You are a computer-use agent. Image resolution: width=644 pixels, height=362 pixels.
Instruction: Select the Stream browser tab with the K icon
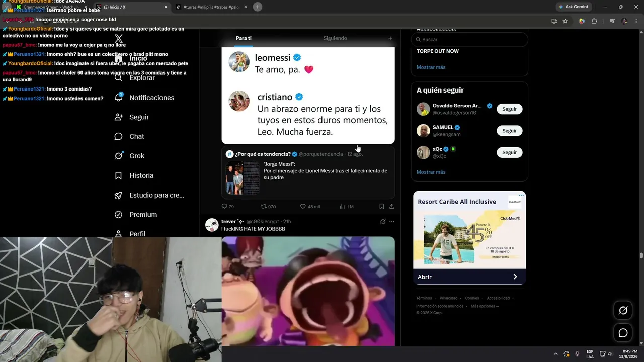(52, 7)
